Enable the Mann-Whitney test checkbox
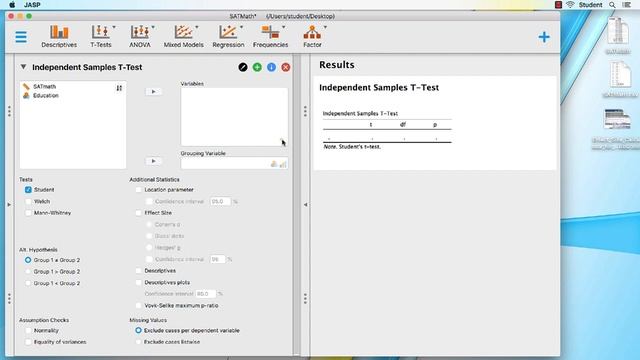Screen dimensions: 640x360 (28, 213)
